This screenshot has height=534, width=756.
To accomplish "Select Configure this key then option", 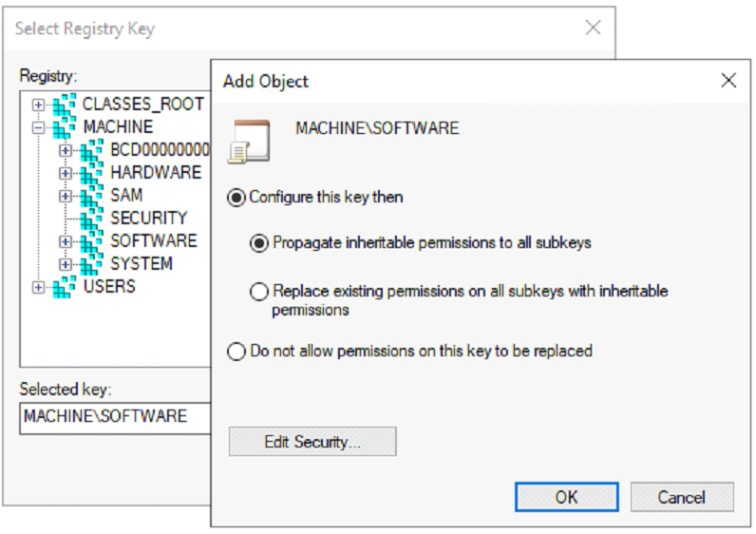I will point(236,198).
